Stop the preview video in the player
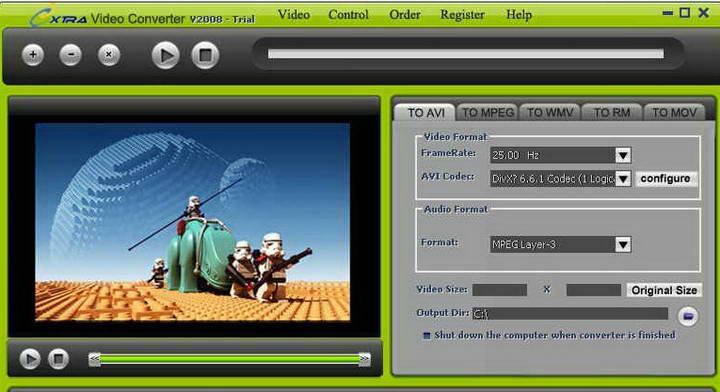 click(x=58, y=358)
